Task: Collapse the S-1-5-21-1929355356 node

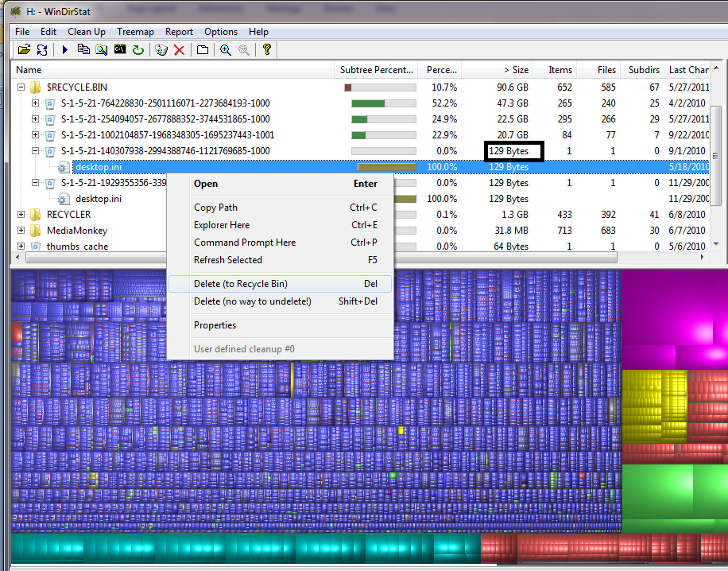Action: click(35, 183)
